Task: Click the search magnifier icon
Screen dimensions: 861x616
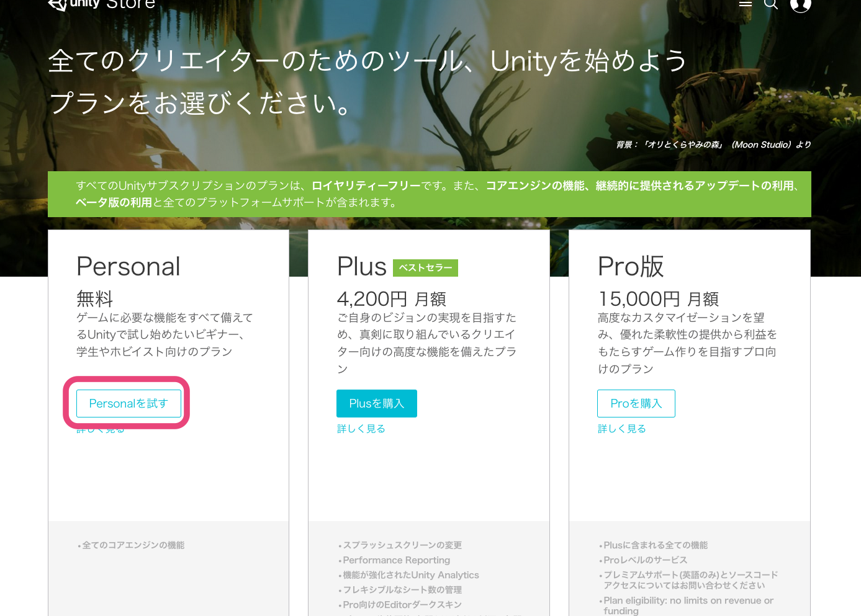Action: 771,4
